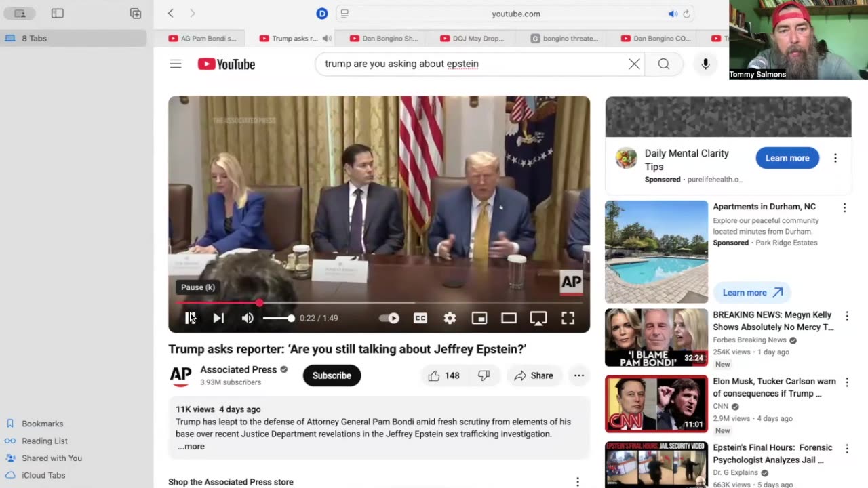The height and width of the screenshot is (488, 868).
Task: Open the reader page menu icon
Action: click(344, 14)
